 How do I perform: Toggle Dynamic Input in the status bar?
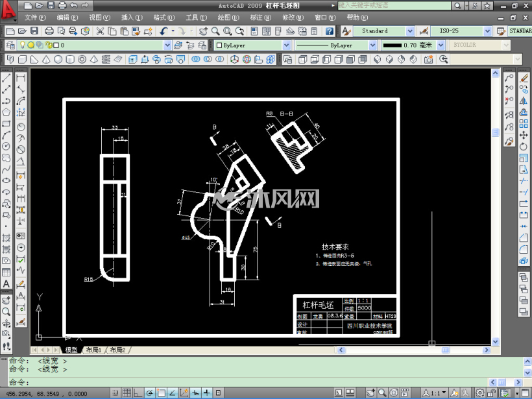[195, 393]
